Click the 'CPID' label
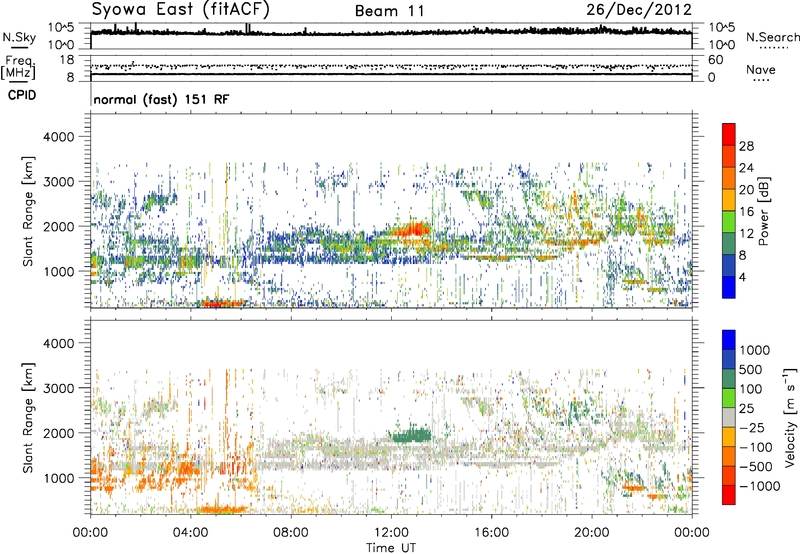 tap(22, 95)
